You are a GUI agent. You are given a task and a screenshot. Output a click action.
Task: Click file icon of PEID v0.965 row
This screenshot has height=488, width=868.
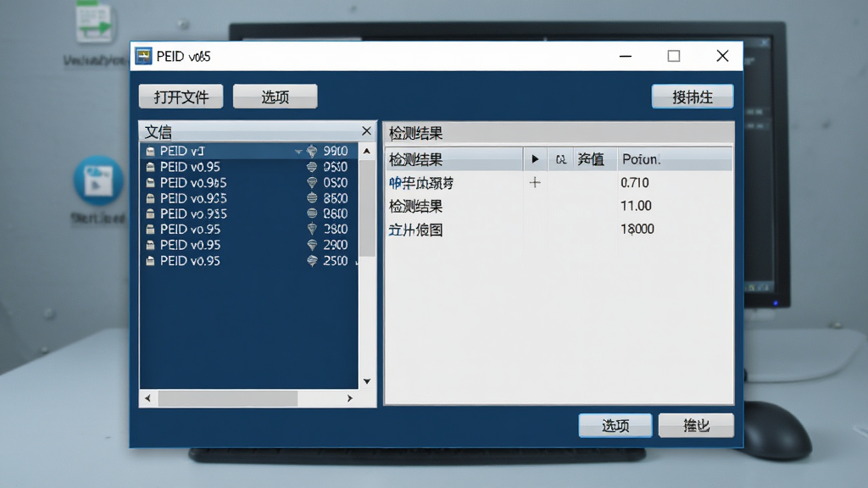tap(150, 183)
